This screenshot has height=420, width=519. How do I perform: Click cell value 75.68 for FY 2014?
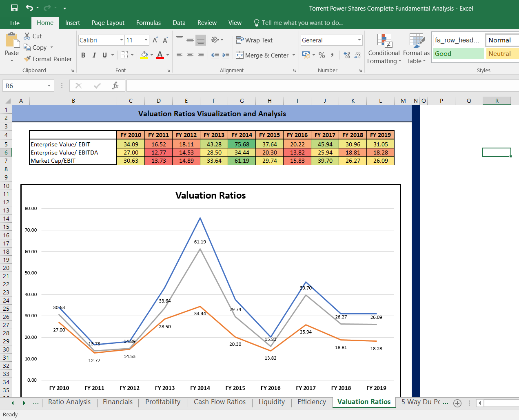[242, 144]
